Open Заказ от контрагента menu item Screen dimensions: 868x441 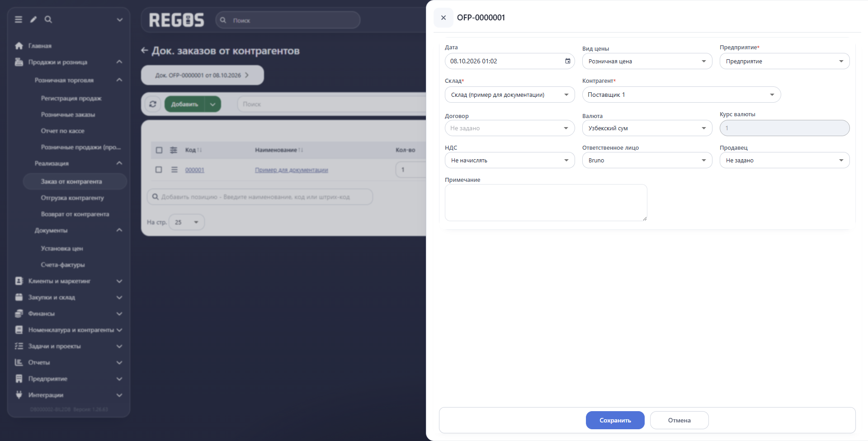click(75, 181)
